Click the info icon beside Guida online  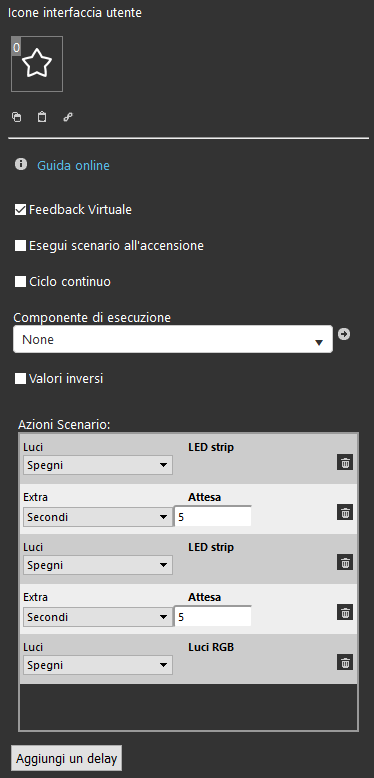click(x=21, y=164)
